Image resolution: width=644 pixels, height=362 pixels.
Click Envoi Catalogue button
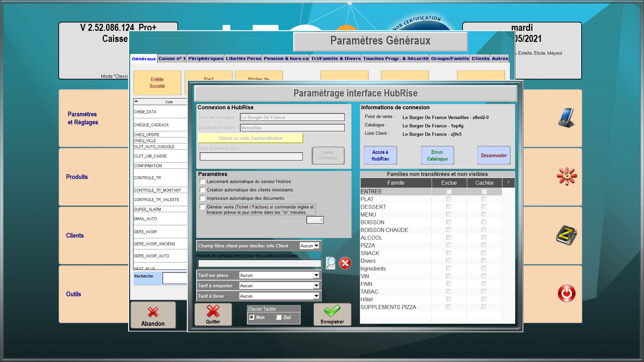437,155
